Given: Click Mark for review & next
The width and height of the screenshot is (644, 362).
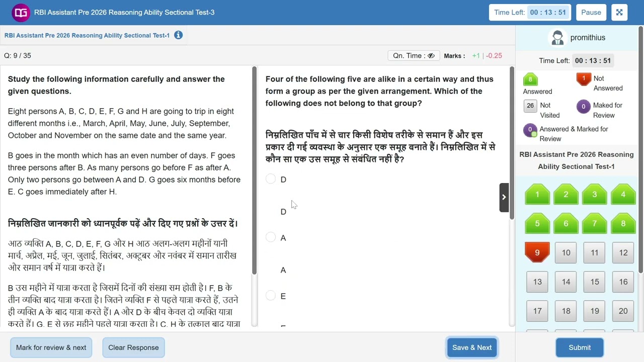Looking at the screenshot, I should [51, 347].
